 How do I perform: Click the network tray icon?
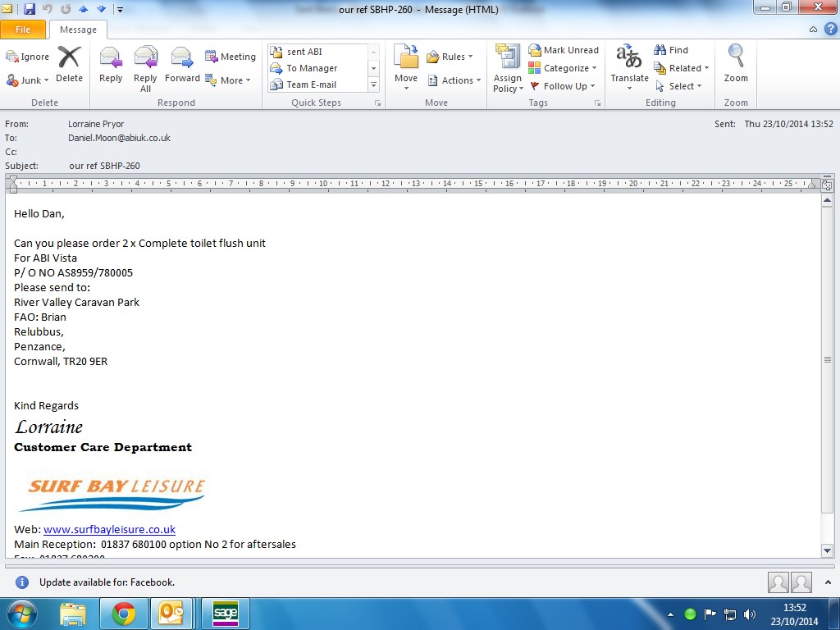coord(729,614)
